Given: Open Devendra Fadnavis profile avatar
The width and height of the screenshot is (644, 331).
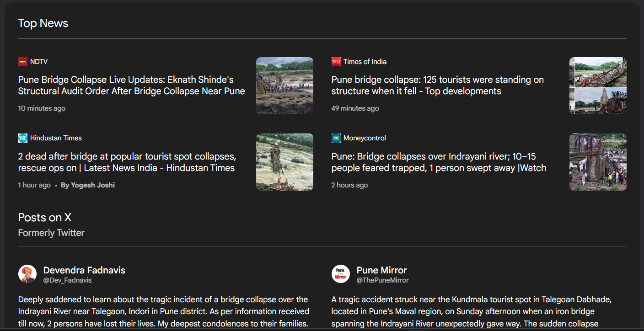Looking at the screenshot, I should pyautogui.click(x=27, y=274).
